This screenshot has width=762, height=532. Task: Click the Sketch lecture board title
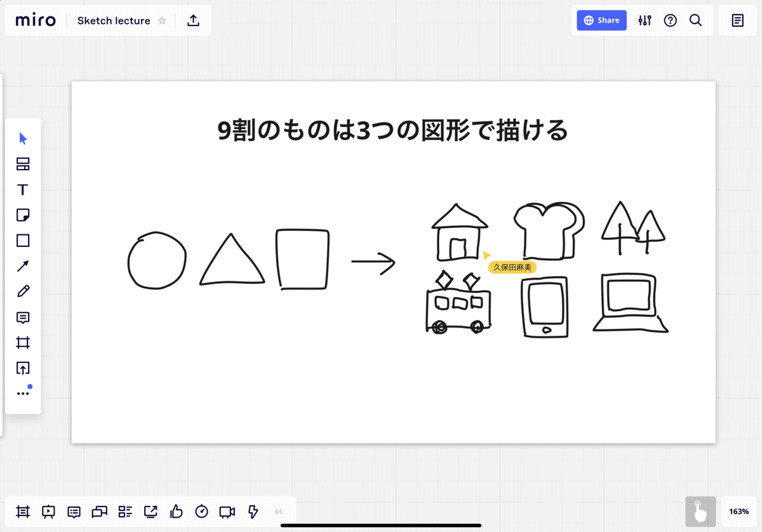[x=113, y=20]
